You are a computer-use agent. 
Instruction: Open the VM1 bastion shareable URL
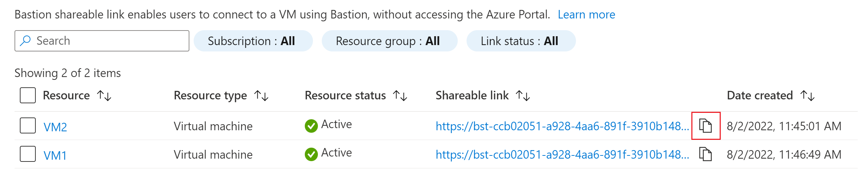click(563, 155)
